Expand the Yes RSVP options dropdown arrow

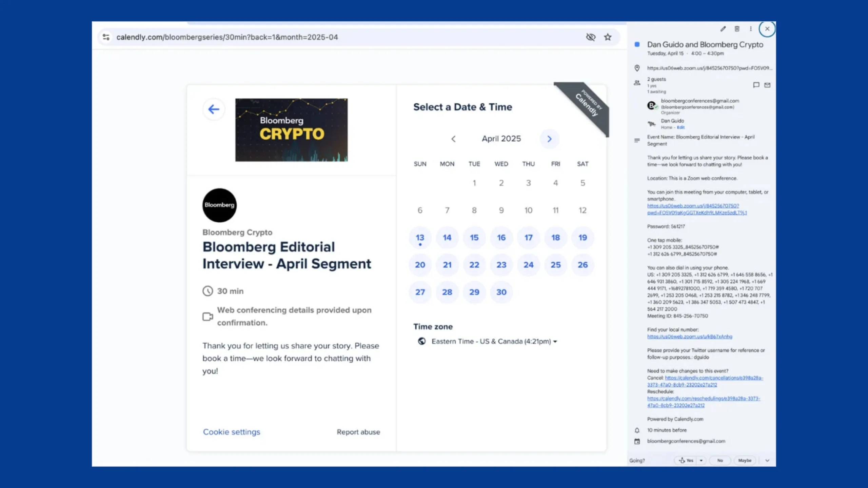[x=701, y=461]
